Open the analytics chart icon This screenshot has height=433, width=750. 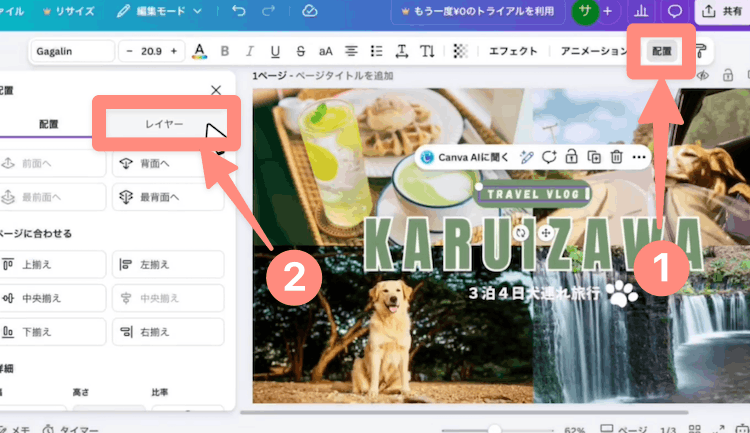point(641,11)
